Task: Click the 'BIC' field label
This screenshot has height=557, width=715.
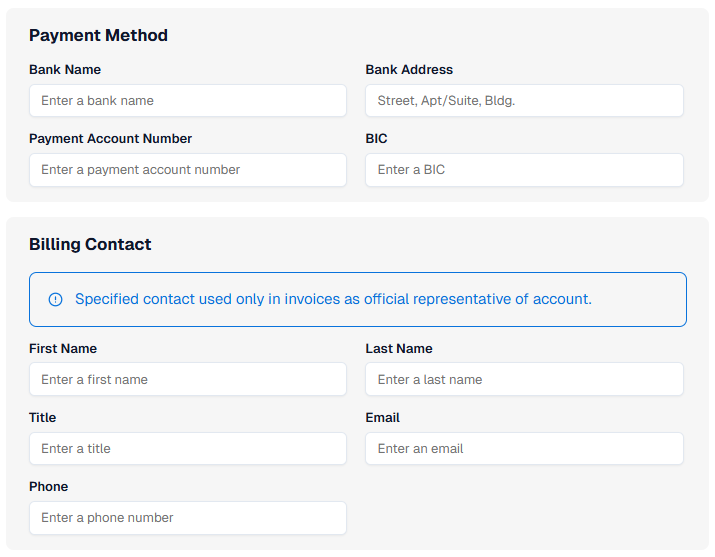Action: (377, 139)
